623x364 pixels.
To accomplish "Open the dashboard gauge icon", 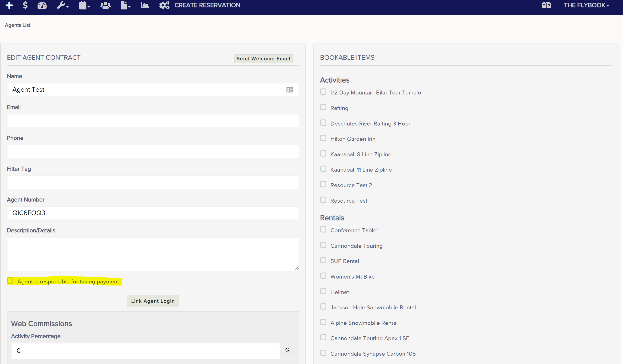I will coord(42,5).
